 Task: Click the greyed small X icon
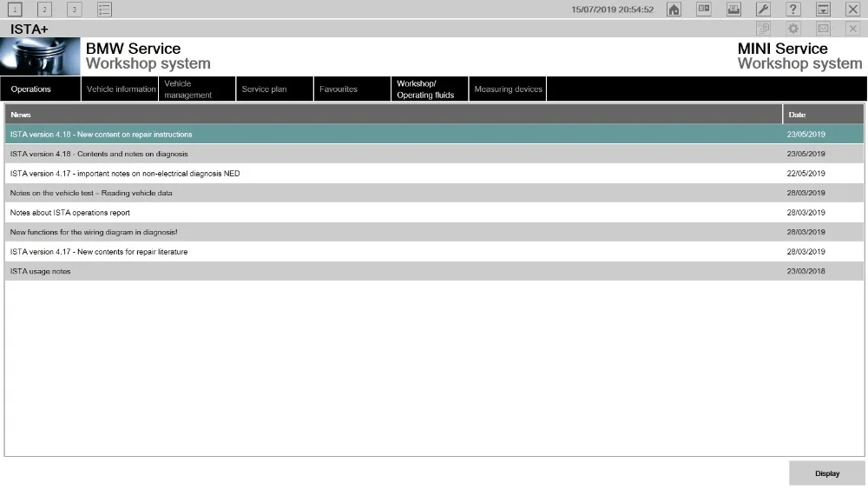(853, 29)
